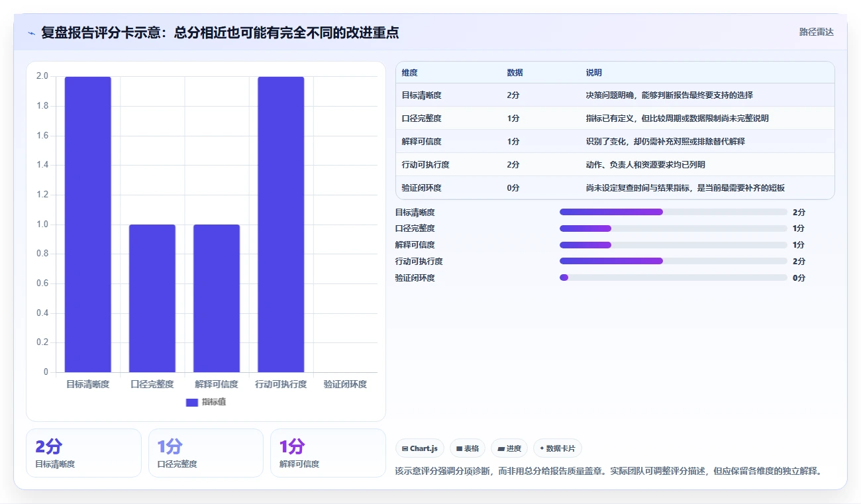Click the squiggle icon before the report title
The width and height of the screenshot is (861, 504).
pyautogui.click(x=31, y=33)
